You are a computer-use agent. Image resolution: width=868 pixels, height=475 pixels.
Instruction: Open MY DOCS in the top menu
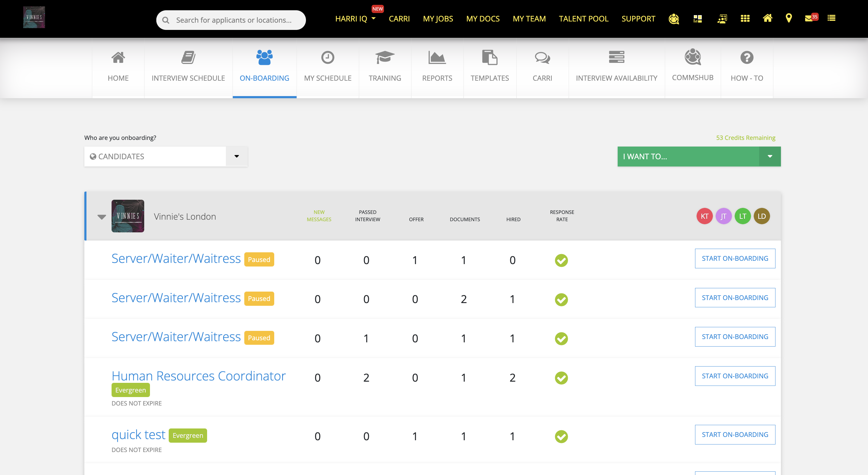(x=483, y=19)
